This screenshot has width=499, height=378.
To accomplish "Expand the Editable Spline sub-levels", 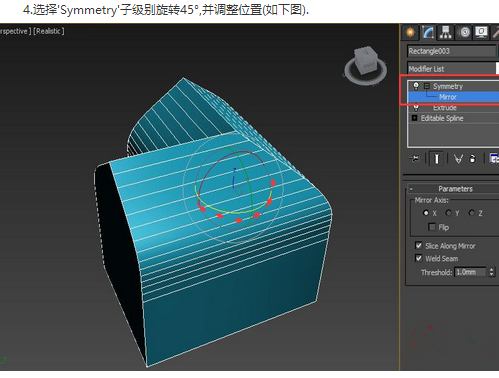I will pos(414,118).
